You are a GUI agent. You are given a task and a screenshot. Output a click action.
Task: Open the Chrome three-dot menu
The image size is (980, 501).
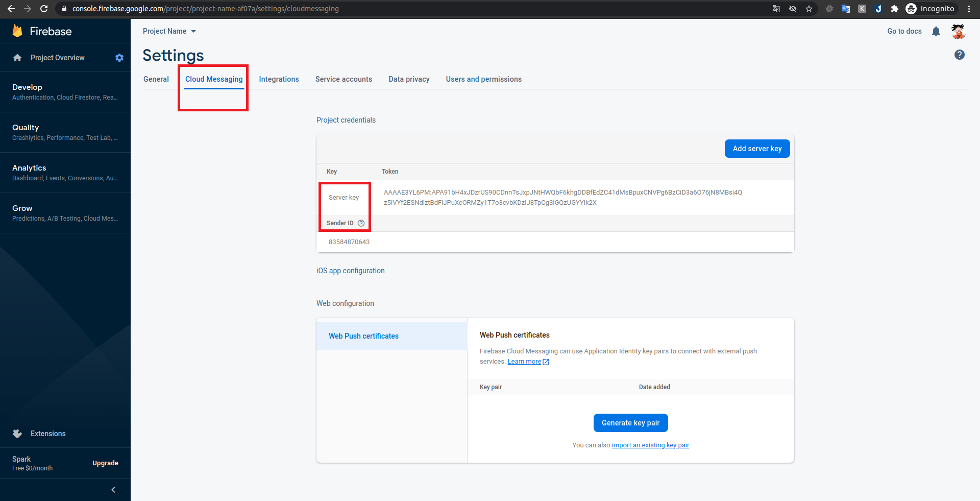click(x=969, y=9)
